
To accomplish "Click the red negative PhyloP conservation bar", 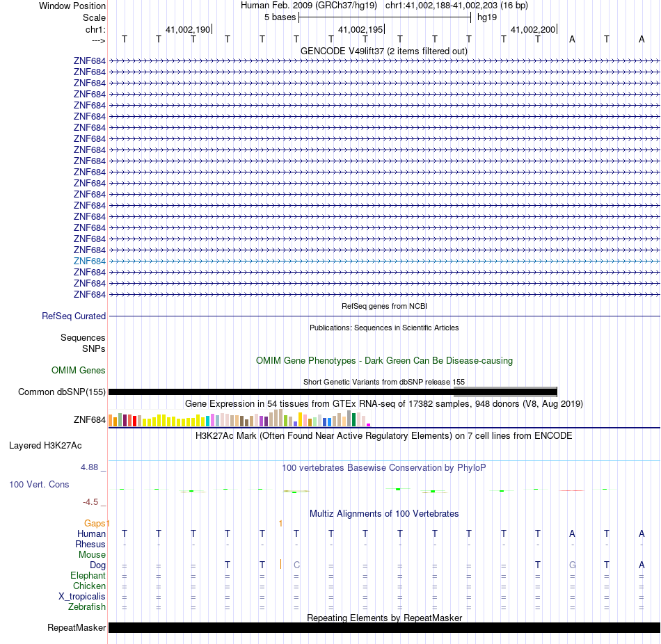I will (572, 490).
